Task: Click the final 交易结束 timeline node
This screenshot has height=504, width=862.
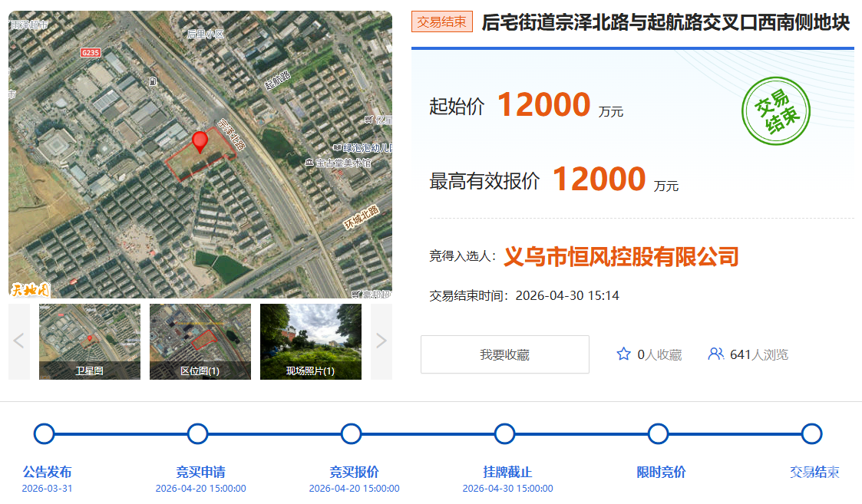Action: pos(811,434)
